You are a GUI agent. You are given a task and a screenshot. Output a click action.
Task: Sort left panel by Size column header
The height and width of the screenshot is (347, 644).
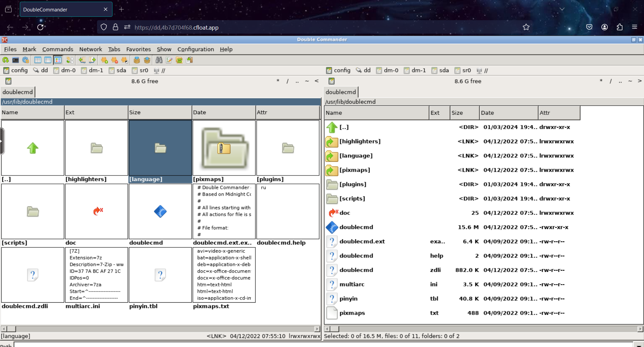click(x=160, y=112)
